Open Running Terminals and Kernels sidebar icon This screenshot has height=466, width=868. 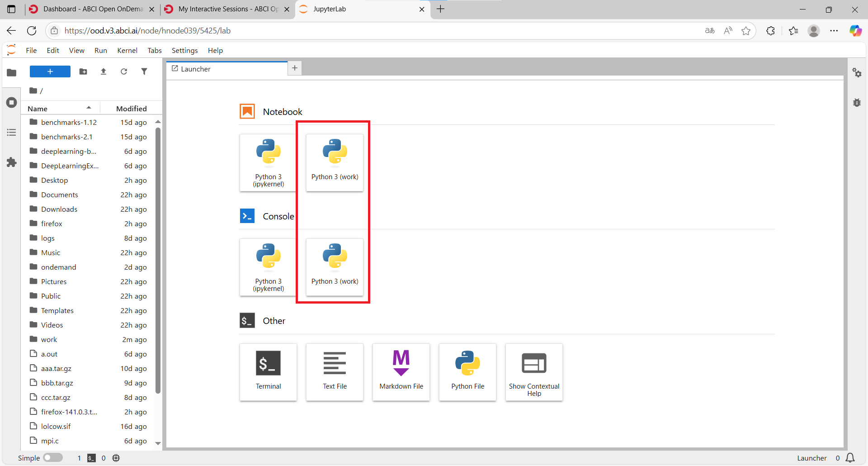pyautogui.click(x=12, y=103)
